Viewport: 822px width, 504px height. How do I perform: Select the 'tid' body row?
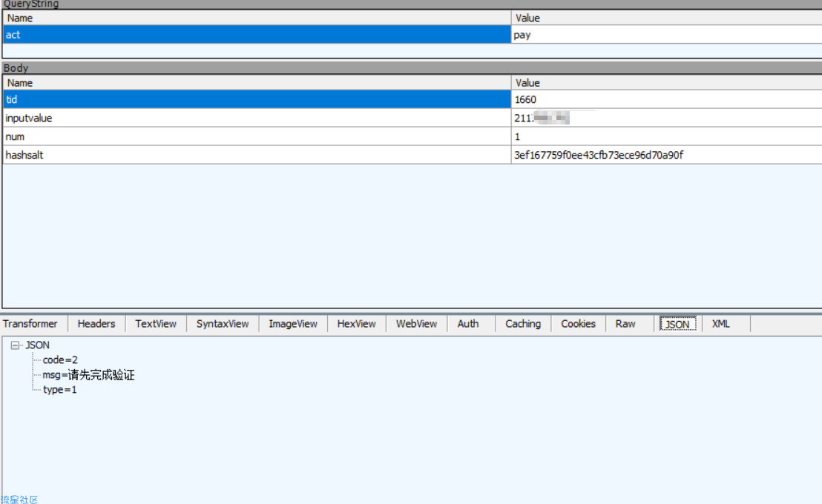click(x=257, y=99)
